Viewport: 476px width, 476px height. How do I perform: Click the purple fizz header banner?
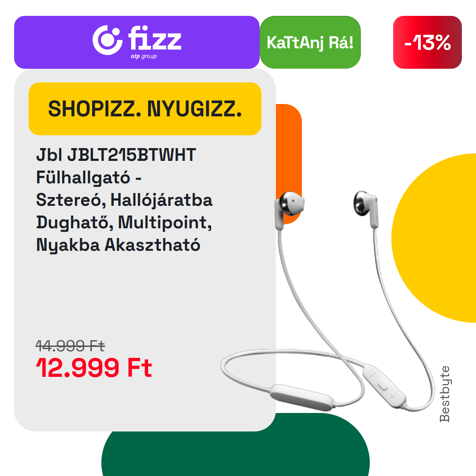[x=137, y=42]
